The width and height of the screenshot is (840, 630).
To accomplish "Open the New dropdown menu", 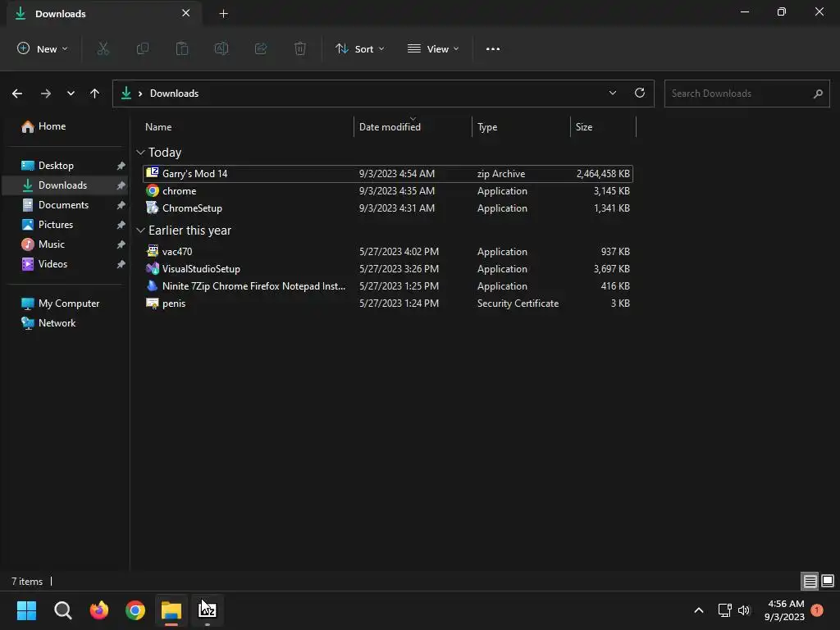I will [43, 48].
